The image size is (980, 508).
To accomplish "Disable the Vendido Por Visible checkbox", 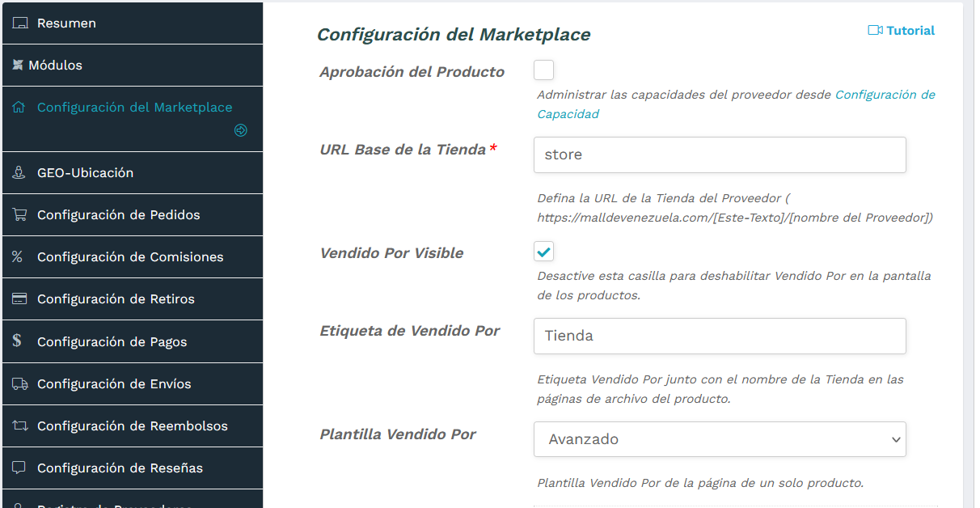I will [543, 252].
